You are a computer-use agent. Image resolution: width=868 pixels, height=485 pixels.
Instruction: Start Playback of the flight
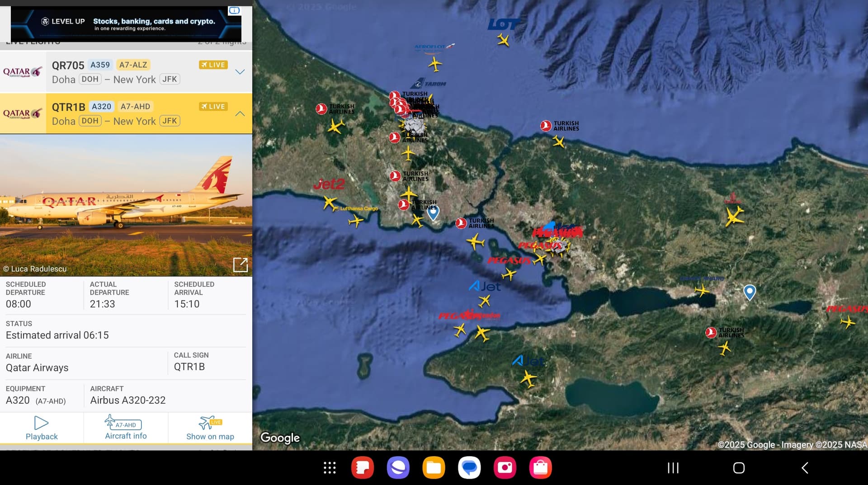[x=42, y=428]
